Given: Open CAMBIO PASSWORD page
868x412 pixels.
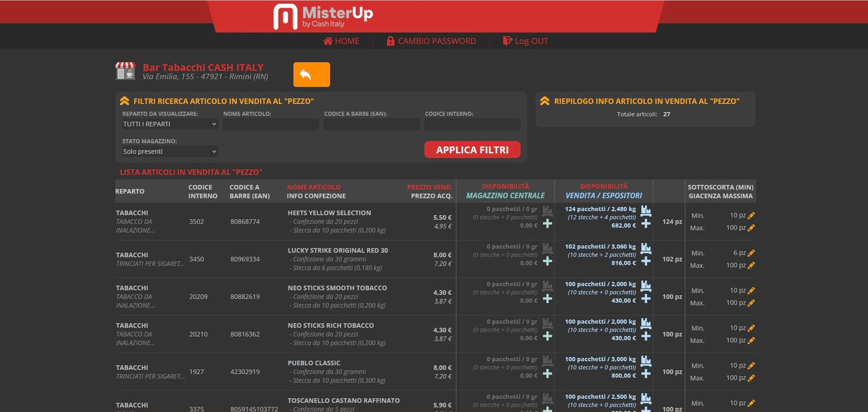Looking at the screenshot, I should tap(431, 41).
